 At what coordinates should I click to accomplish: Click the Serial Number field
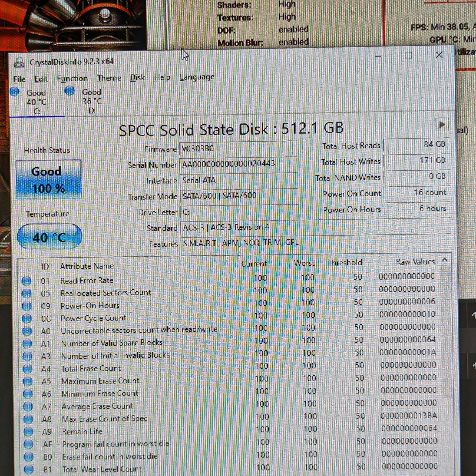tap(238, 164)
